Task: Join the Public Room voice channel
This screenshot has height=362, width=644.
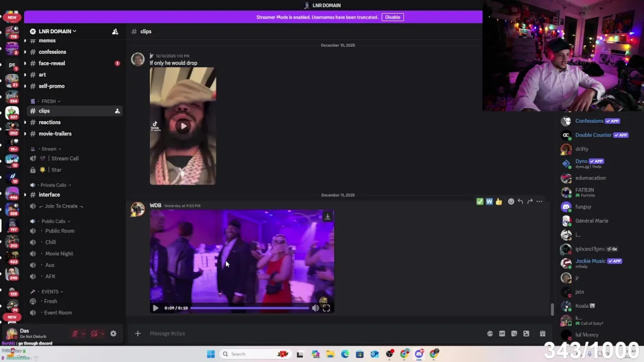Action: [60, 231]
